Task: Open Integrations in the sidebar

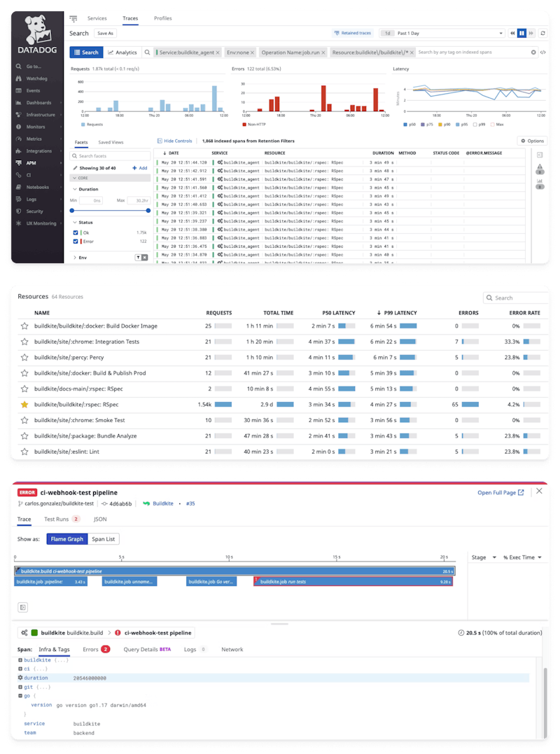Action: [x=38, y=151]
